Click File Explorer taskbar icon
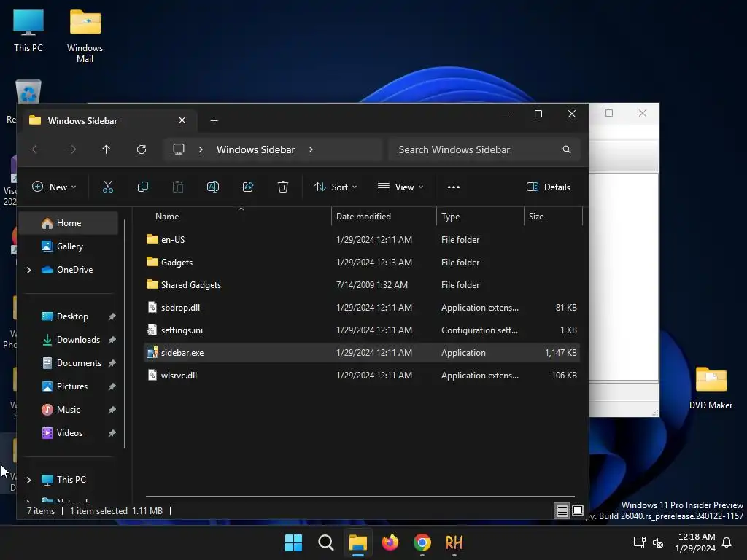The width and height of the screenshot is (747, 560). pos(357,542)
